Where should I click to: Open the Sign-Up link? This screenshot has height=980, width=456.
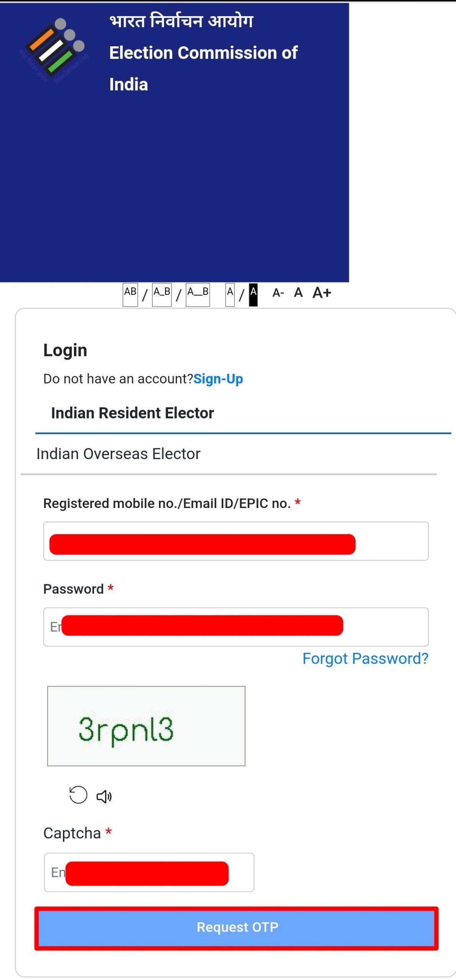(x=218, y=379)
